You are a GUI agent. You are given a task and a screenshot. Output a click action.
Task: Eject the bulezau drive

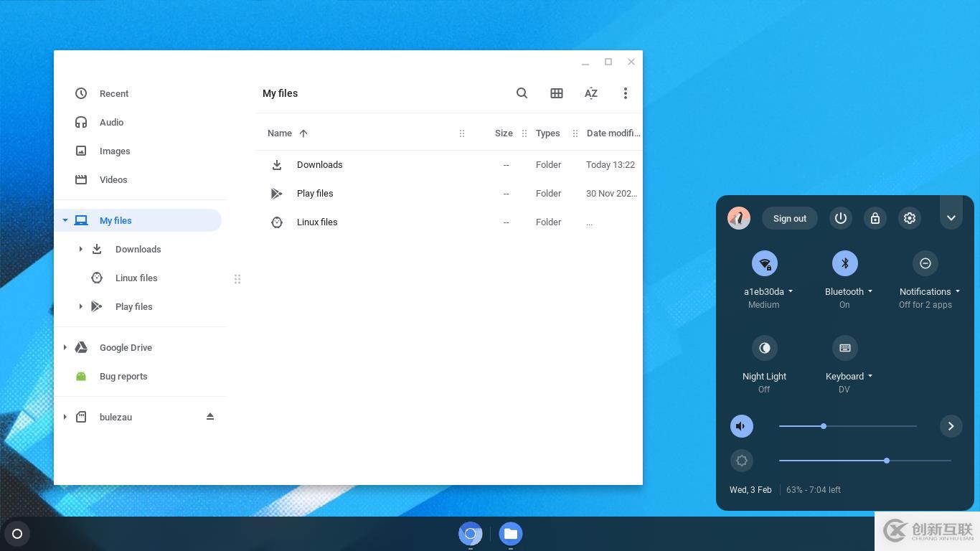210,417
